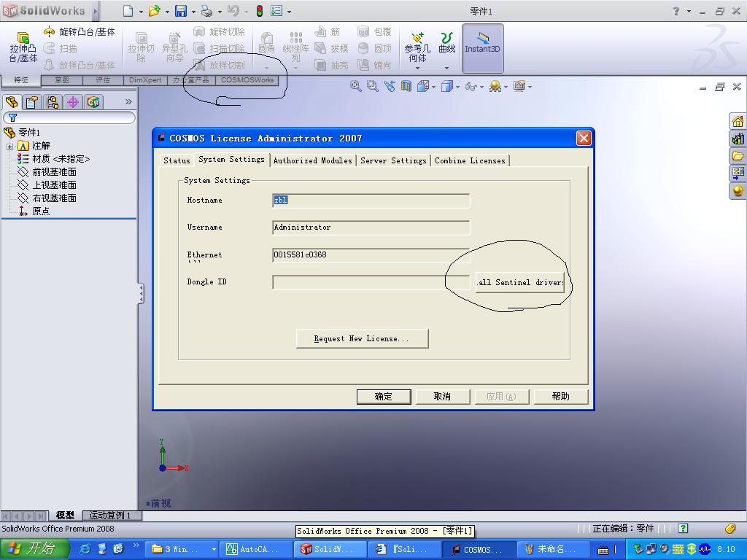Click the Hostname input field
This screenshot has width=747, height=560.
point(371,201)
